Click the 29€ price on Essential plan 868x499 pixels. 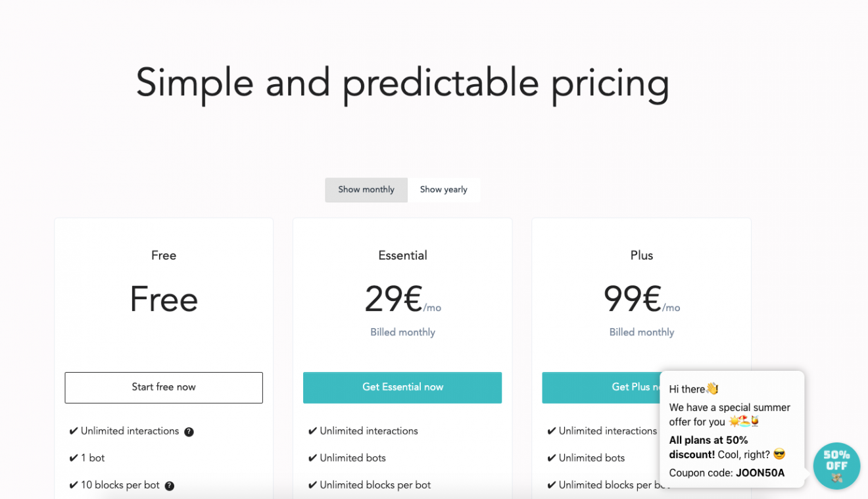[x=393, y=299]
